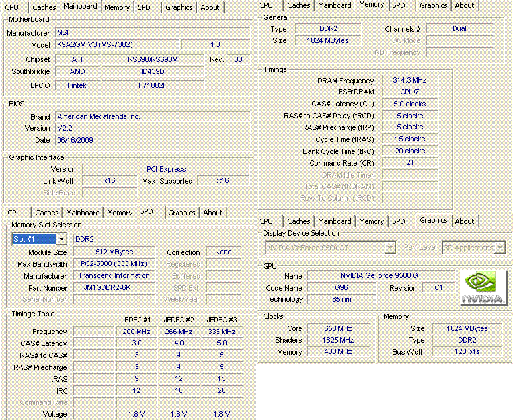Open the Perf Level 3D Applications dropdown

tap(500, 248)
